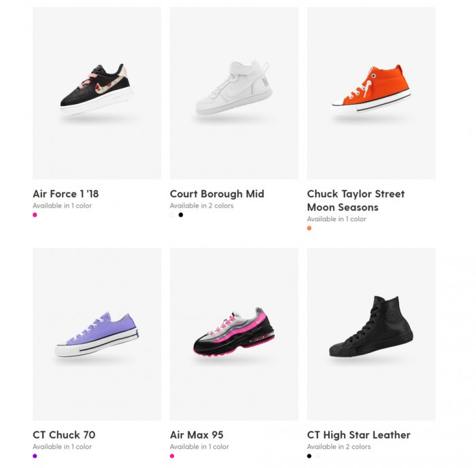The image size is (476, 468).
Task: Click the Court Borough Mid title
Action: tap(217, 194)
